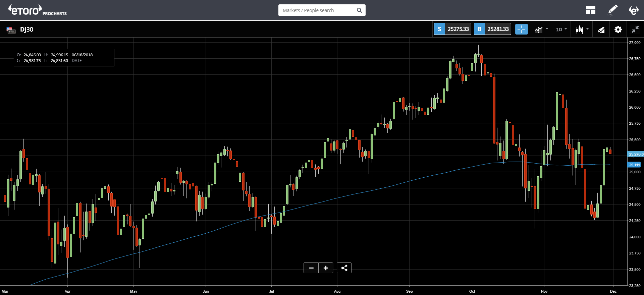
Task: Open the drawing tools icon
Action: pyautogui.click(x=601, y=30)
